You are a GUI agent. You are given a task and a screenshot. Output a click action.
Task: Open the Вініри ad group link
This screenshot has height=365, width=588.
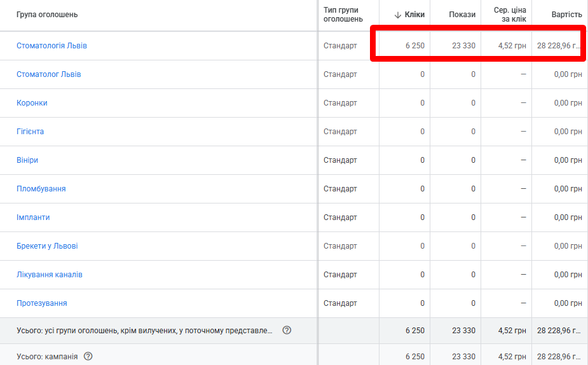pos(27,160)
